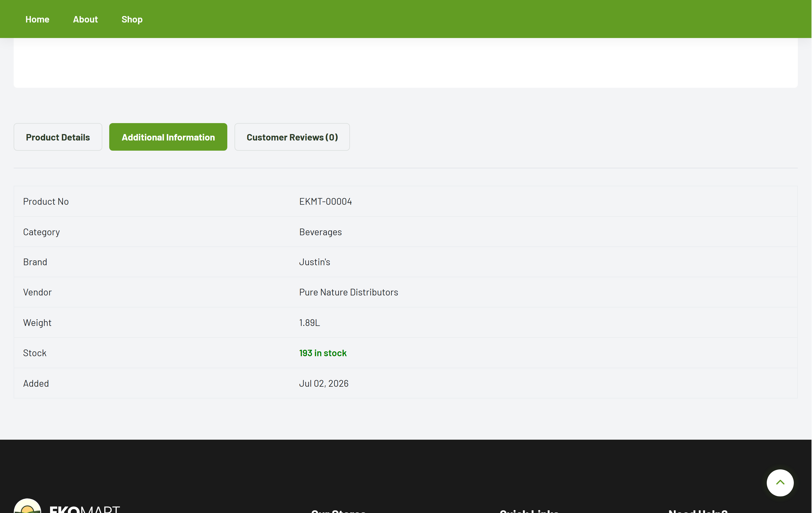Image resolution: width=812 pixels, height=513 pixels.
Task: Switch to the Product Details tab
Action: 58,137
